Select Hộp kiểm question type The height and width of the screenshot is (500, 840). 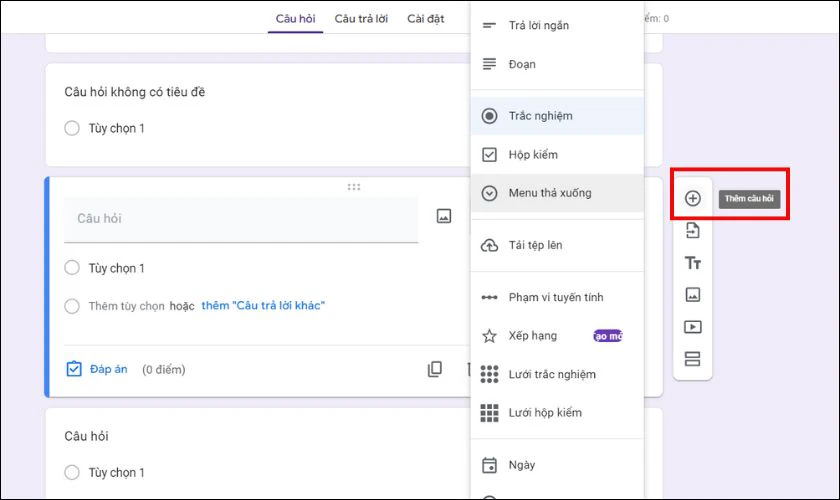pyautogui.click(x=557, y=154)
